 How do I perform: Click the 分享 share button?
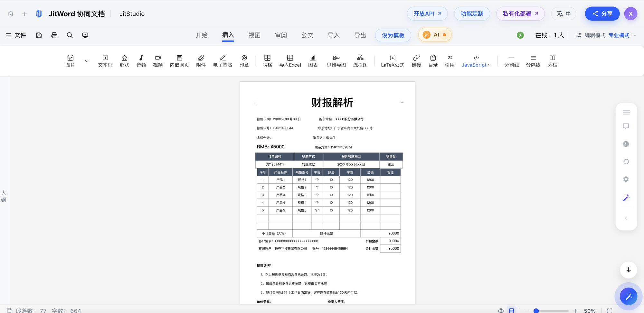pyautogui.click(x=602, y=14)
